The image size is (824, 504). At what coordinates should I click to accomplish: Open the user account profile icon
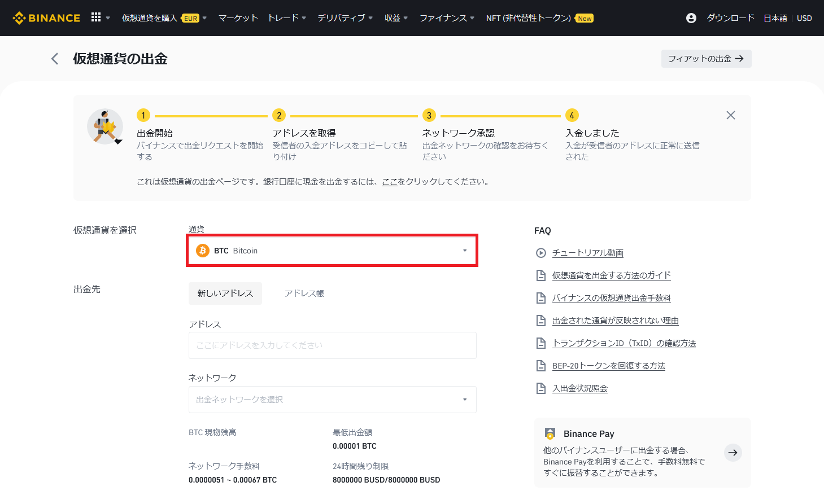pos(691,18)
